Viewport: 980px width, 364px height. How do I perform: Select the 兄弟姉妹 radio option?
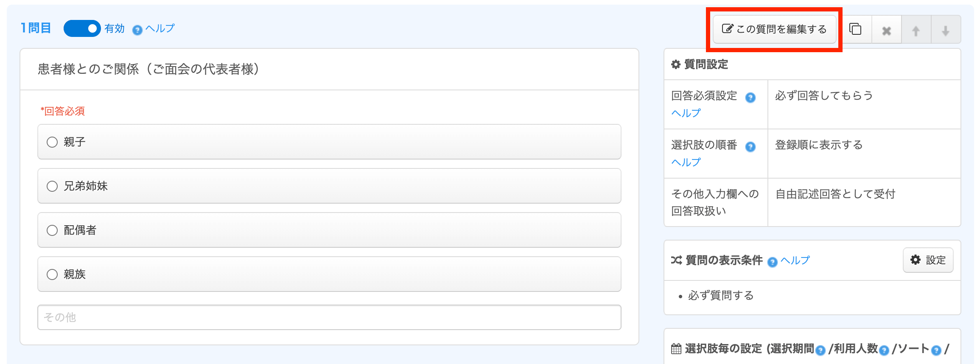click(52, 186)
